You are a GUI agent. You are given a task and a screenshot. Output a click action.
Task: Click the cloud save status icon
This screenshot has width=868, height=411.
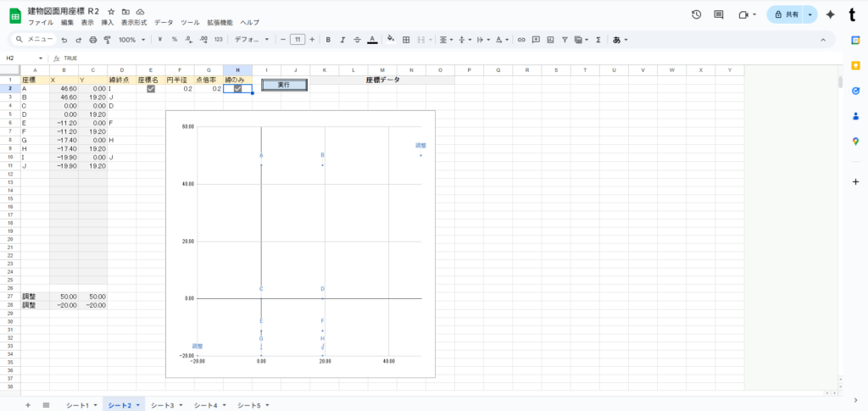[x=140, y=12]
